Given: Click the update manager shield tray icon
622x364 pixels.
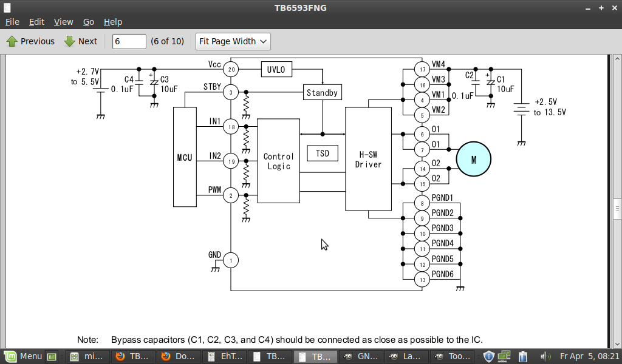Looking at the screenshot, I should [489, 357].
